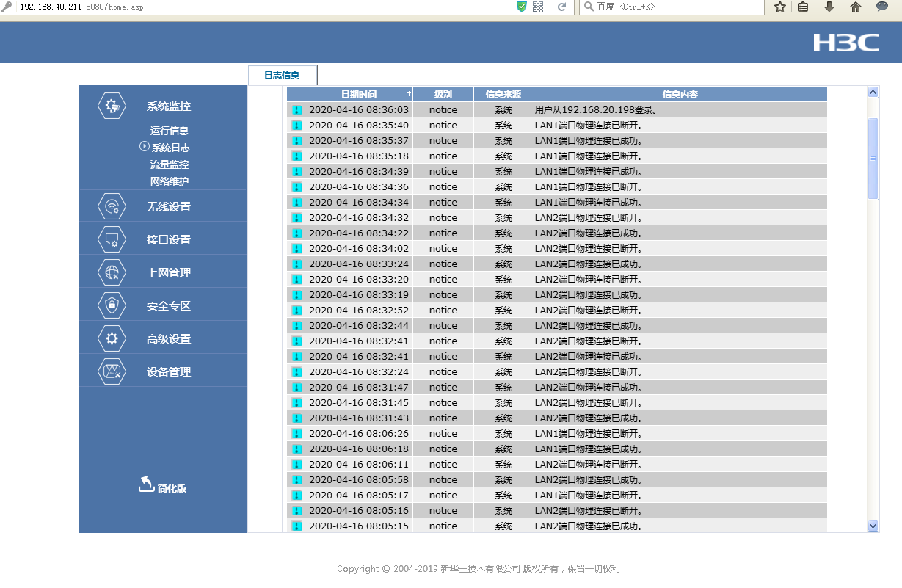Click scrollbar up arrow in log list
Viewport: 902px width, 588px height.
click(873, 92)
